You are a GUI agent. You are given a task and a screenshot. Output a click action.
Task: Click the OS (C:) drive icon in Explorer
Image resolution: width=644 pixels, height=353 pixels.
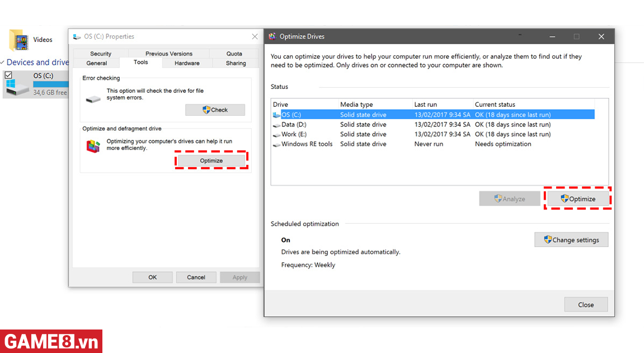point(17,87)
